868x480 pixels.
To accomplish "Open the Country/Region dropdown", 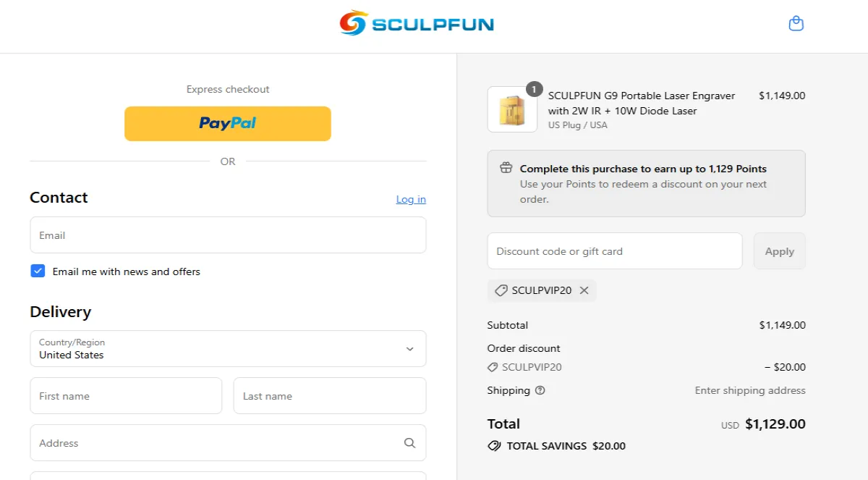I will [228, 349].
